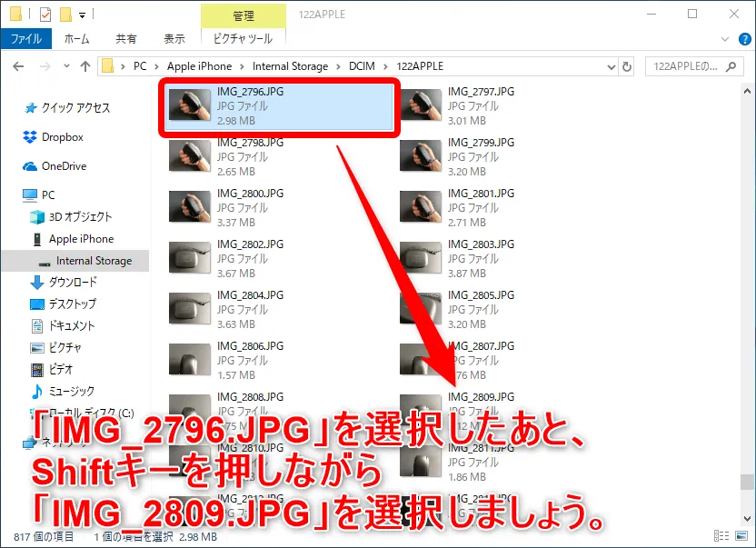Click 122APPLE in the address breadcrumb

click(420, 66)
